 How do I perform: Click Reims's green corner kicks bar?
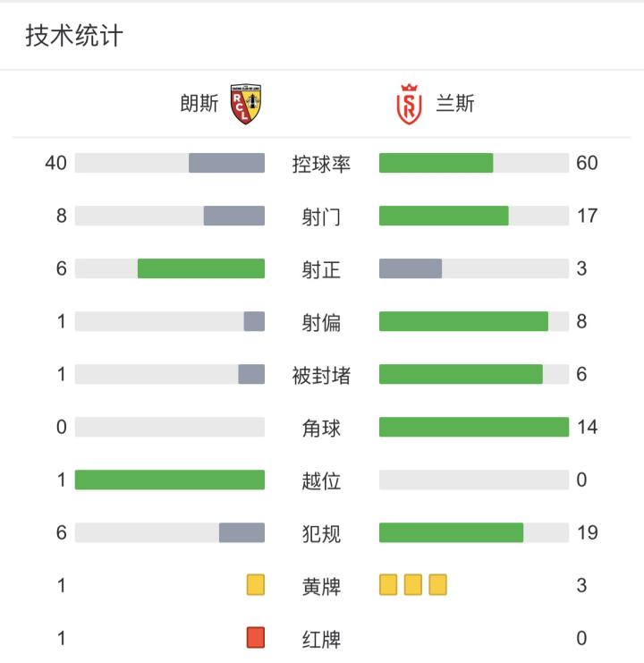pyautogui.click(x=474, y=427)
